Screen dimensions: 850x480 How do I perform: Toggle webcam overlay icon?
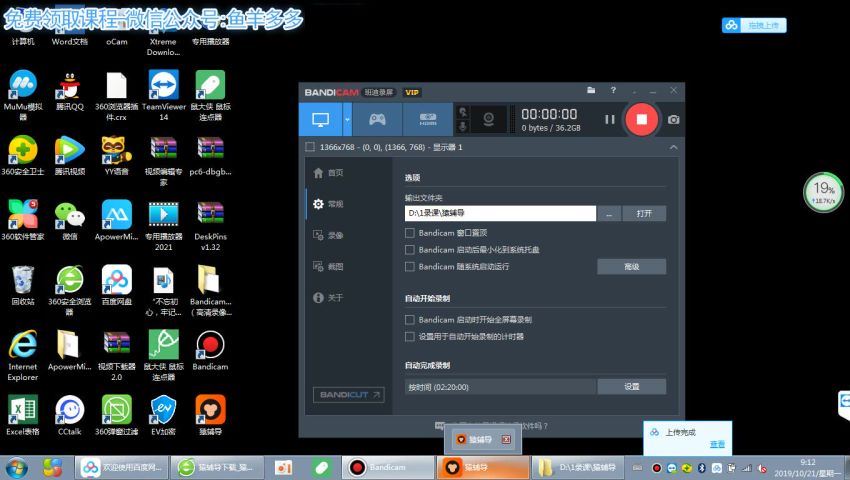pos(488,119)
